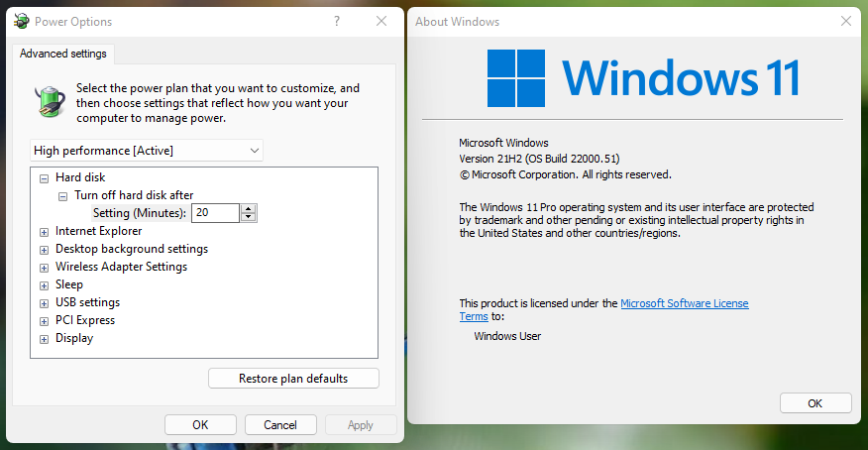Screen dimensions: 868x450
Task: Decrease hard disk minutes with down arrow
Action: [x=249, y=217]
